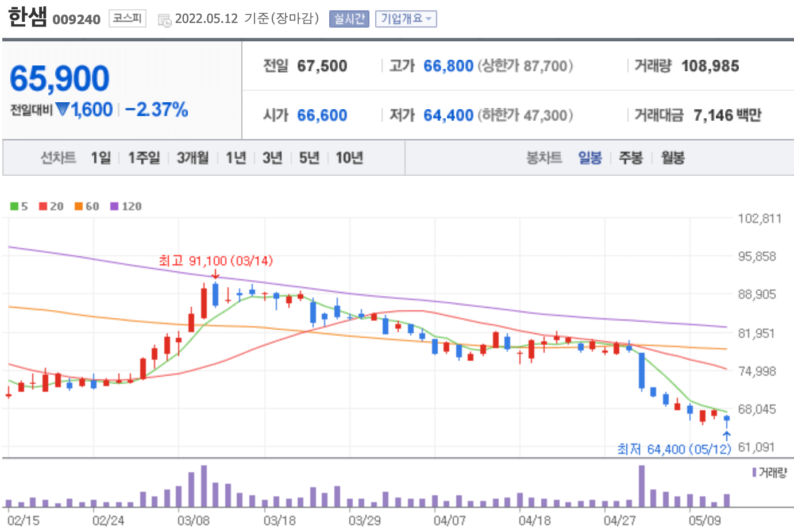794x532 pixels.
Task: Click the 02/15 date axis label
Action: (24, 521)
